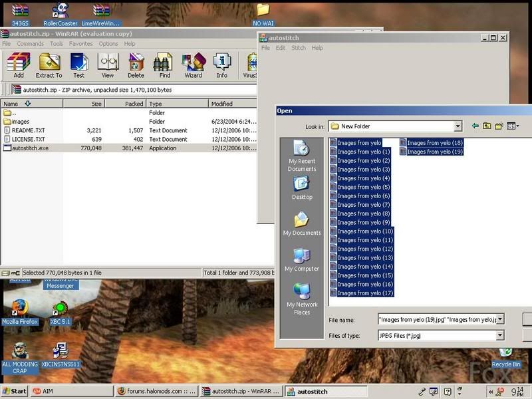Sort by Type column header
This screenshot has height=399, width=532.
point(177,104)
